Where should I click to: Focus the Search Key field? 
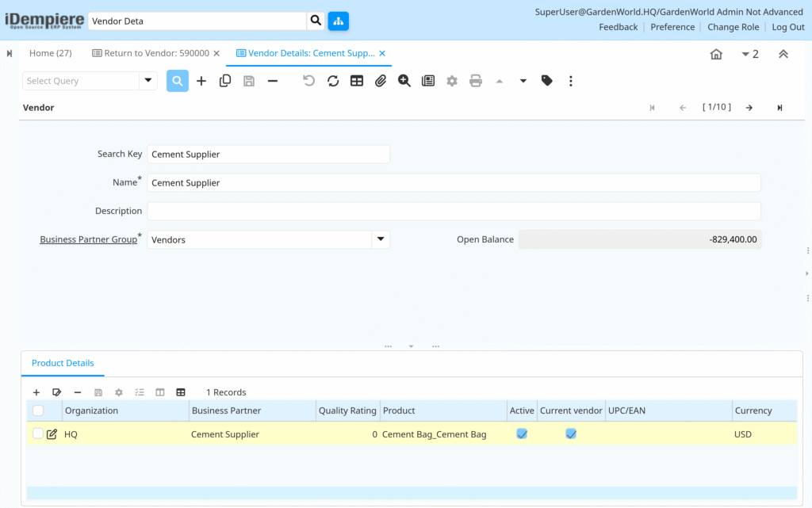tap(268, 155)
